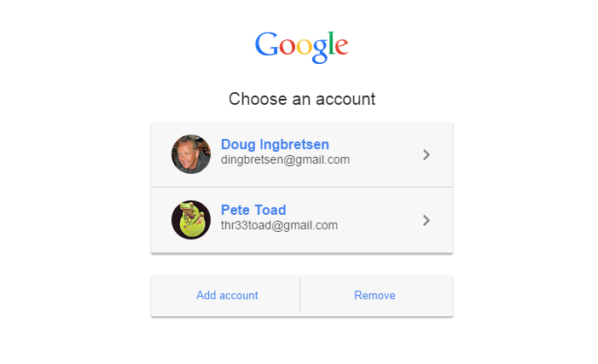598x364 pixels.
Task: Click the dingbretsen@gmail.com email address
Action: pyautogui.click(x=285, y=159)
